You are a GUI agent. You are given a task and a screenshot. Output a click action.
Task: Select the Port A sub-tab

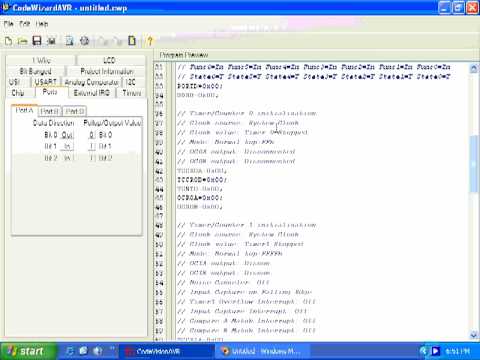point(24,110)
